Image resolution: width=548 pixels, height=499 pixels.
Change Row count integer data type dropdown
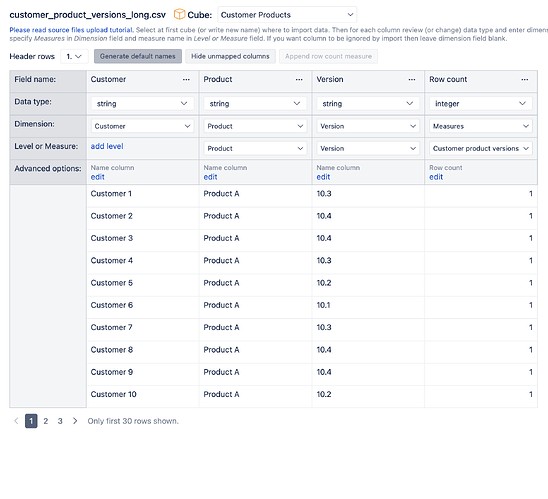pyautogui.click(x=481, y=103)
